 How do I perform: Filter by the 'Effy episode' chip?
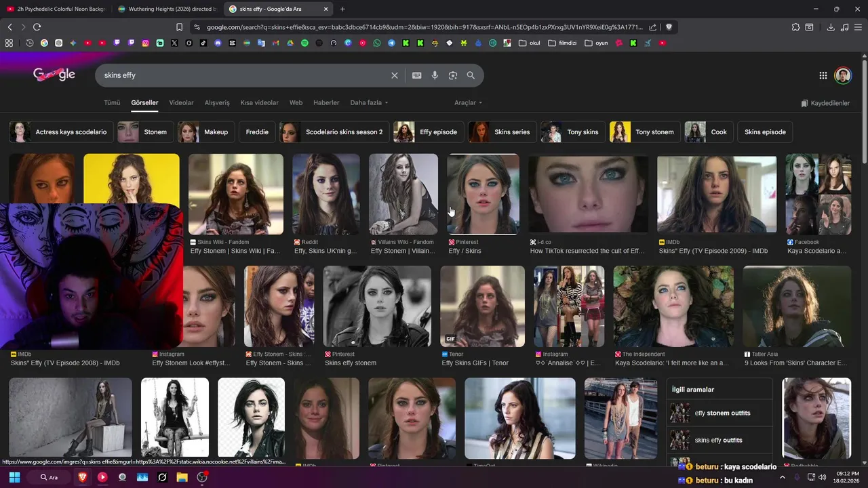(x=428, y=132)
